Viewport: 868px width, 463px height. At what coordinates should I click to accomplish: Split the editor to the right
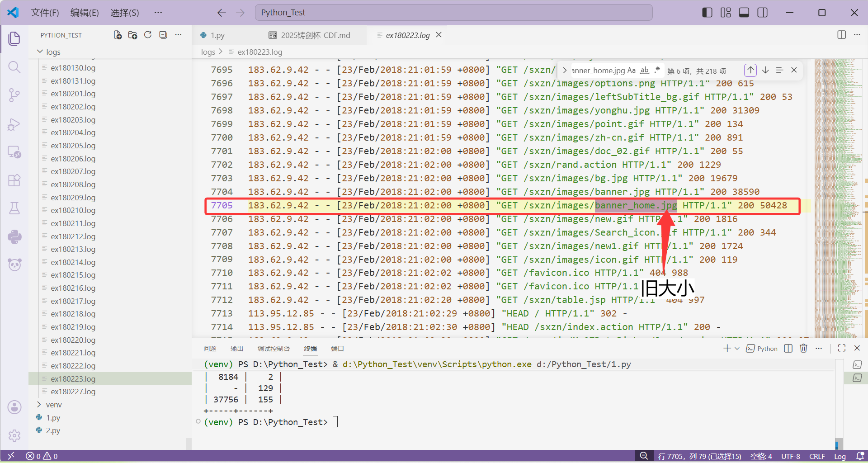[842, 35]
